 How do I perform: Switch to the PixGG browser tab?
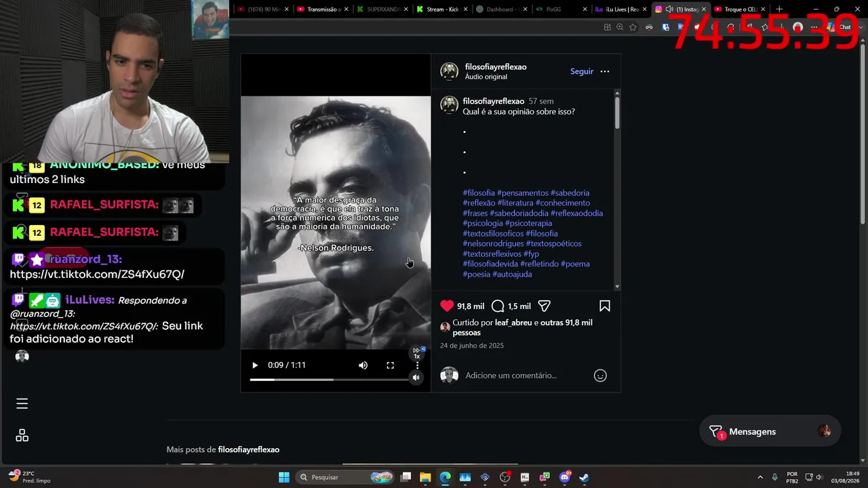tap(560, 9)
